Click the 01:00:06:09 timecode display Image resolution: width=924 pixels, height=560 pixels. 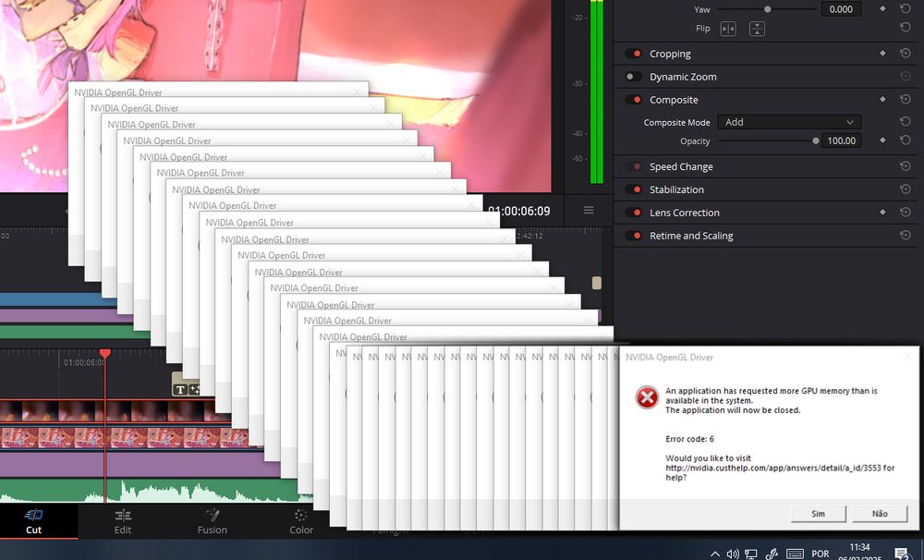pyautogui.click(x=518, y=211)
